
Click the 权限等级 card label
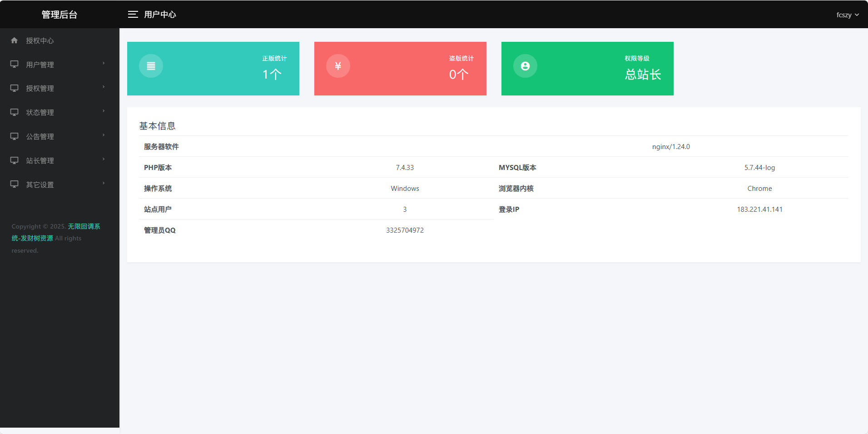[637, 58]
